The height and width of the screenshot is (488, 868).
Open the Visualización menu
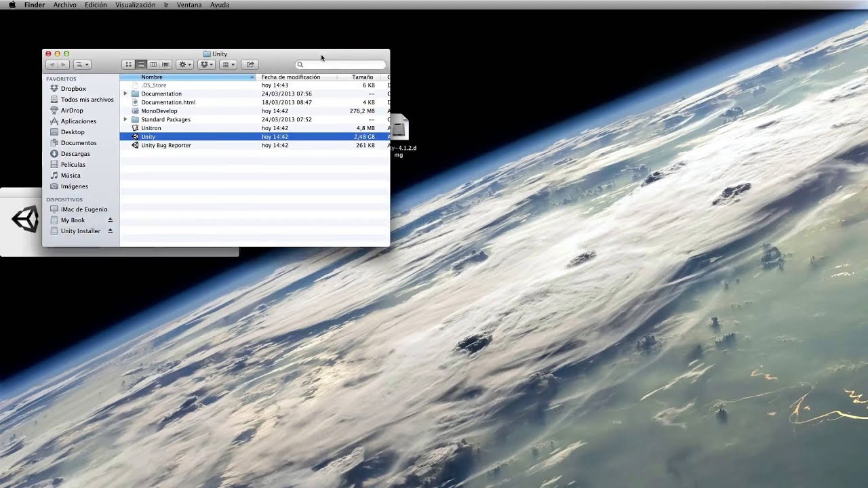coord(135,5)
